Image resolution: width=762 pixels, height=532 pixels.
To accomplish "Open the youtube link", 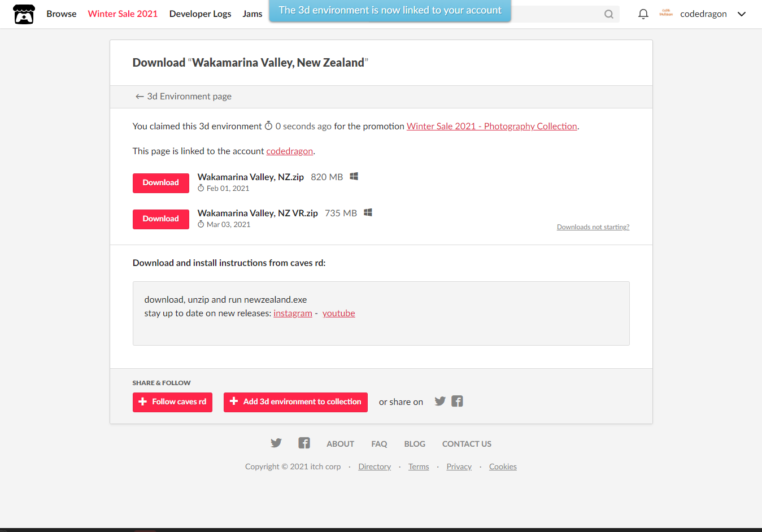I will (x=339, y=313).
